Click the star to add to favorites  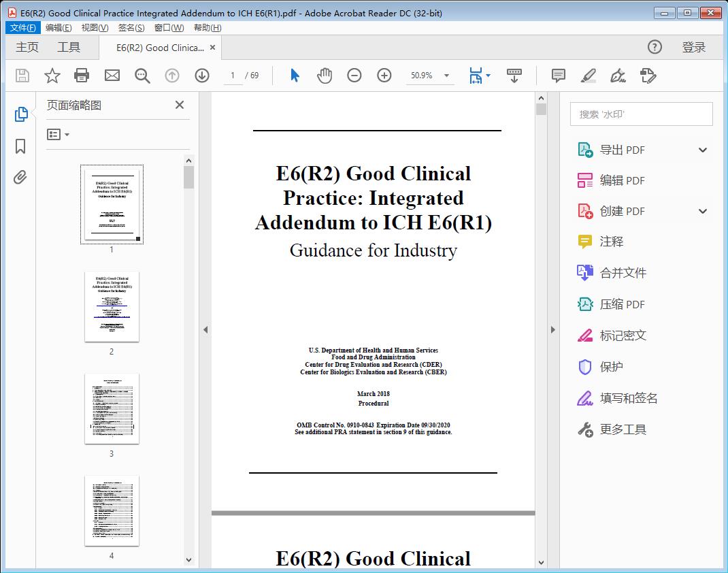tap(52, 76)
